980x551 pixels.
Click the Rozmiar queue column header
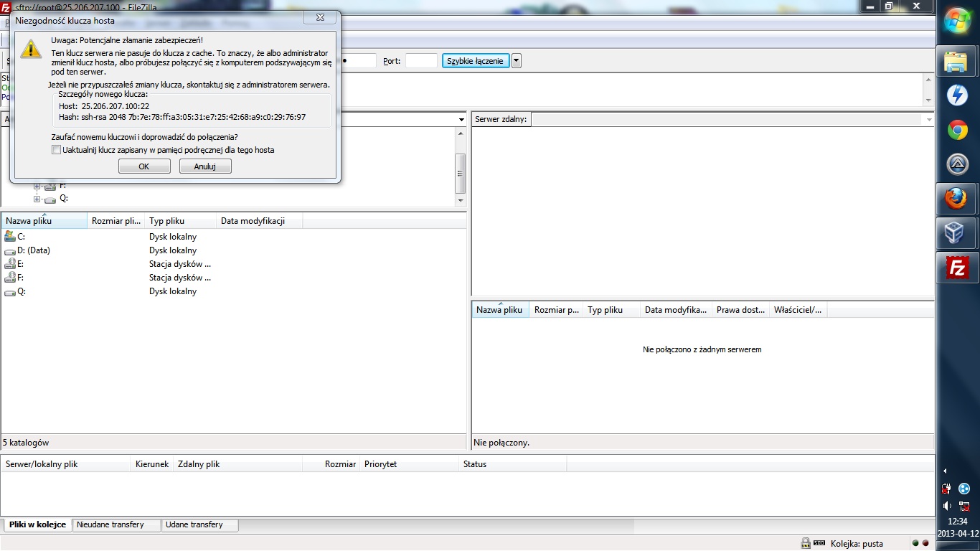tap(331, 464)
